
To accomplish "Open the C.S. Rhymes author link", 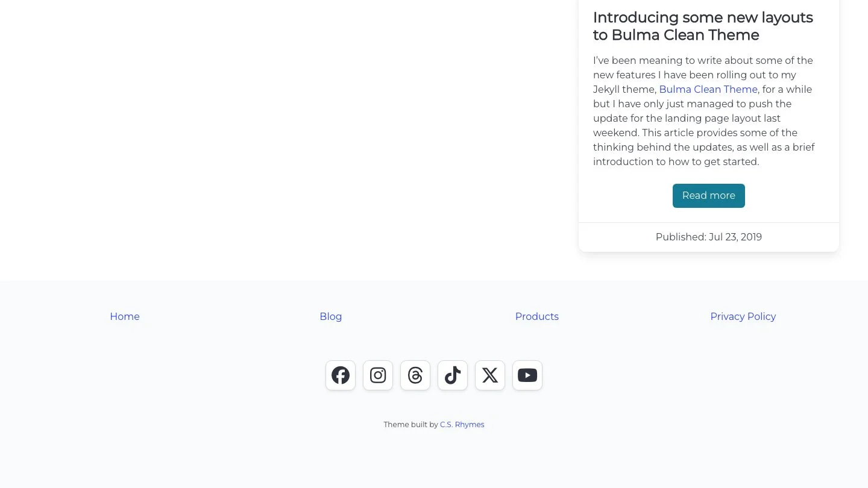I will (x=462, y=425).
